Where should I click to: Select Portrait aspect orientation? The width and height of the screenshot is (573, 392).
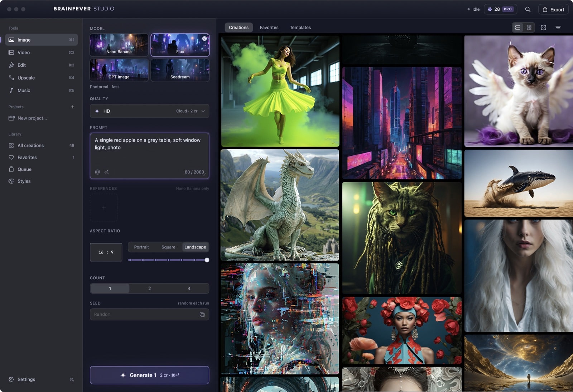(141, 247)
